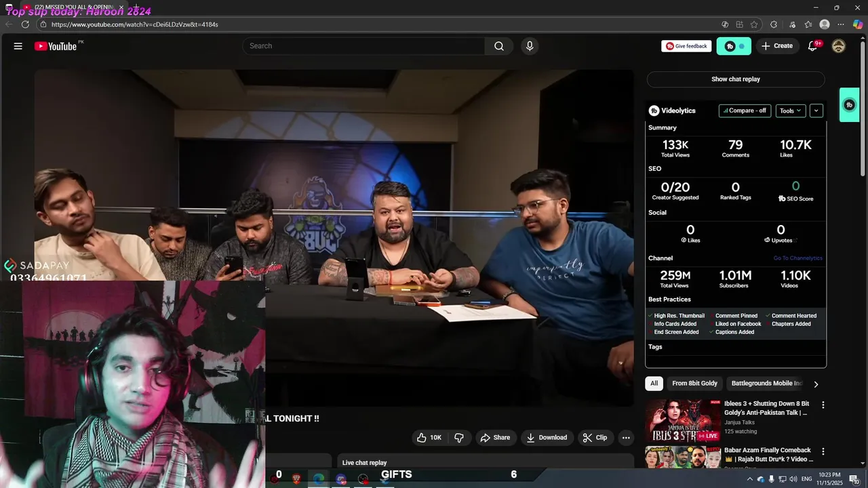This screenshot has height=488, width=868.
Task: Dislike the video with thumbs down
Action: pos(459,438)
